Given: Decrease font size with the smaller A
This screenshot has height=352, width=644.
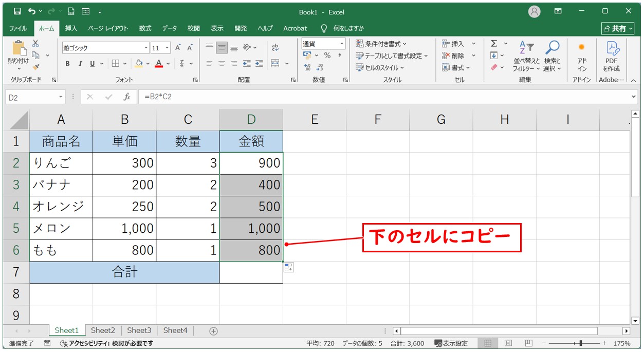Looking at the screenshot, I should point(190,48).
